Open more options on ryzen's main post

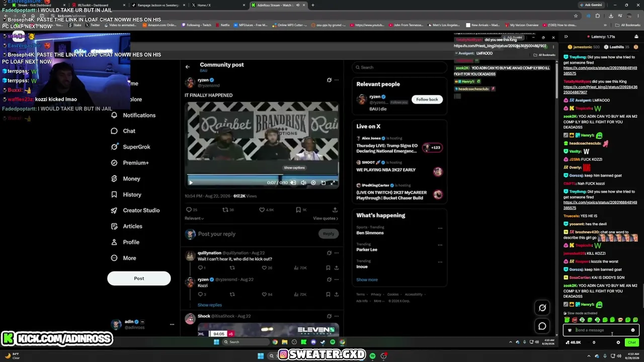pos(337,80)
